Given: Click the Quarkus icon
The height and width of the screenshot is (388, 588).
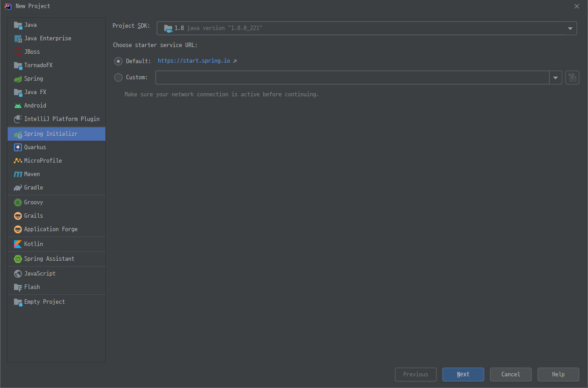Looking at the screenshot, I should point(18,147).
